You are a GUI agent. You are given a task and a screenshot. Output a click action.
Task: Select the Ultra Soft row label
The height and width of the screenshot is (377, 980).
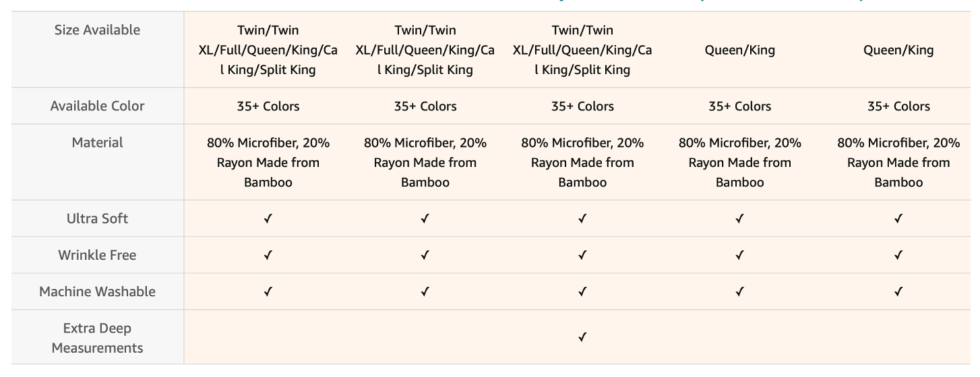pos(98,218)
